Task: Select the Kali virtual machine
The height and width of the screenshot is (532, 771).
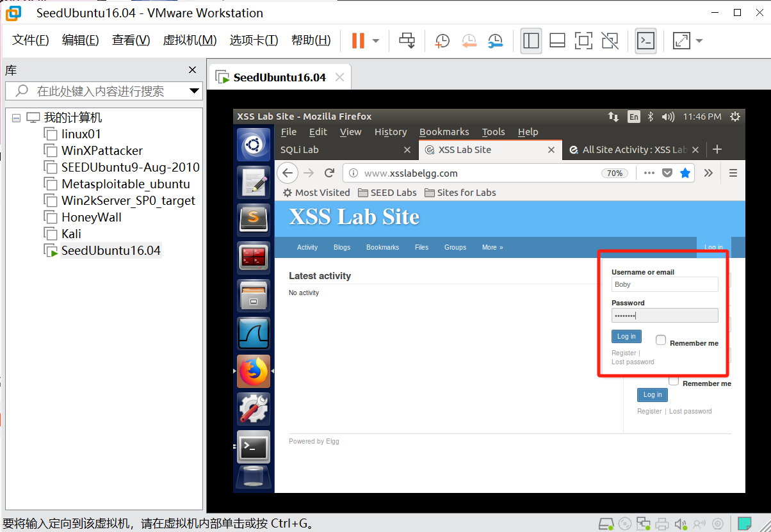Action: pyautogui.click(x=71, y=234)
